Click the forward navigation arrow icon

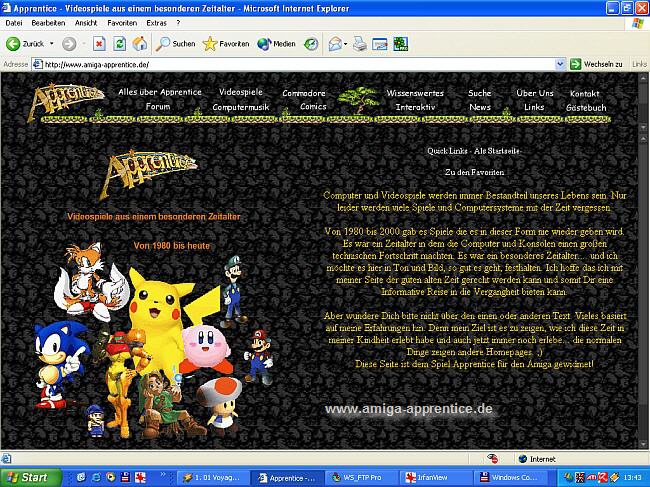tap(69, 44)
